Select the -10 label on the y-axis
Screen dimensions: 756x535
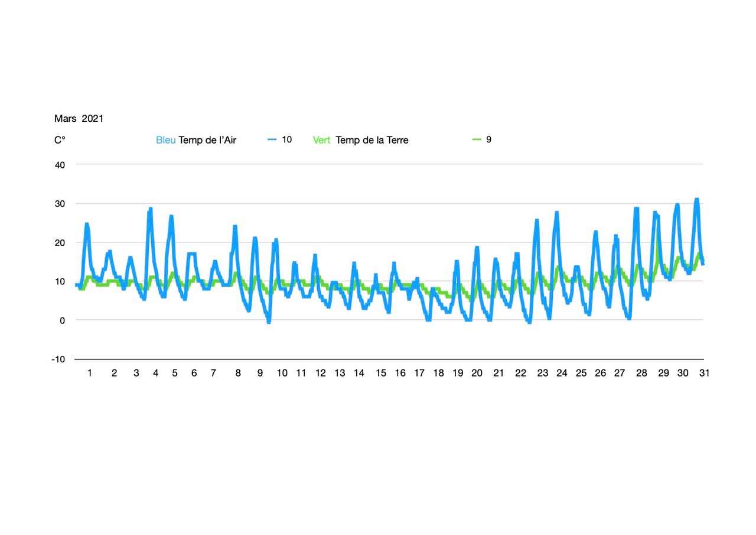click(x=58, y=359)
